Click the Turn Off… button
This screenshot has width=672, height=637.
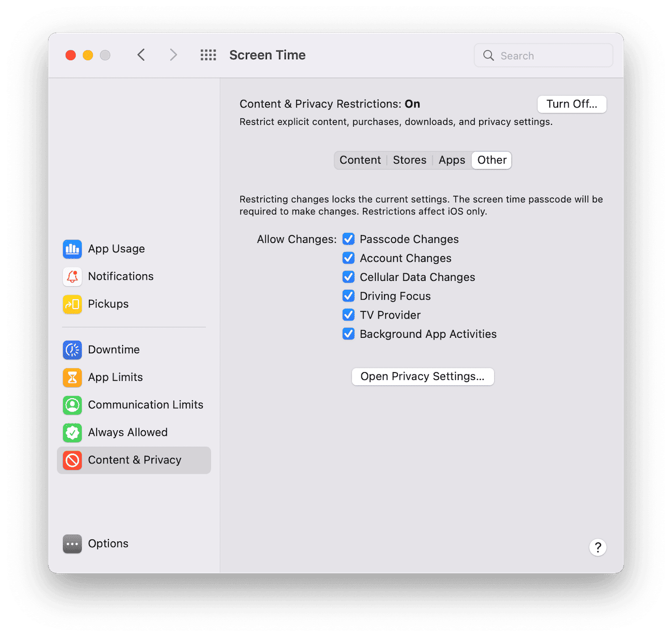[x=571, y=104]
